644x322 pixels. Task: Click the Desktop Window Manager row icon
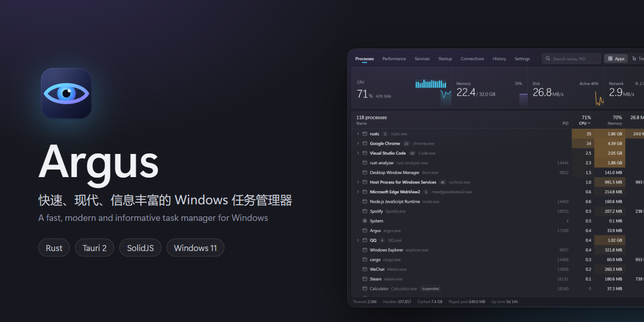click(365, 173)
